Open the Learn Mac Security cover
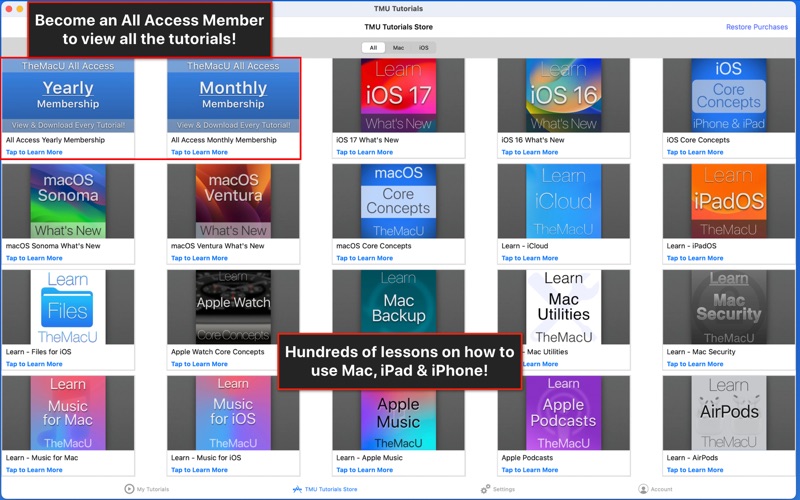This screenshot has width=800, height=500. pos(729,307)
